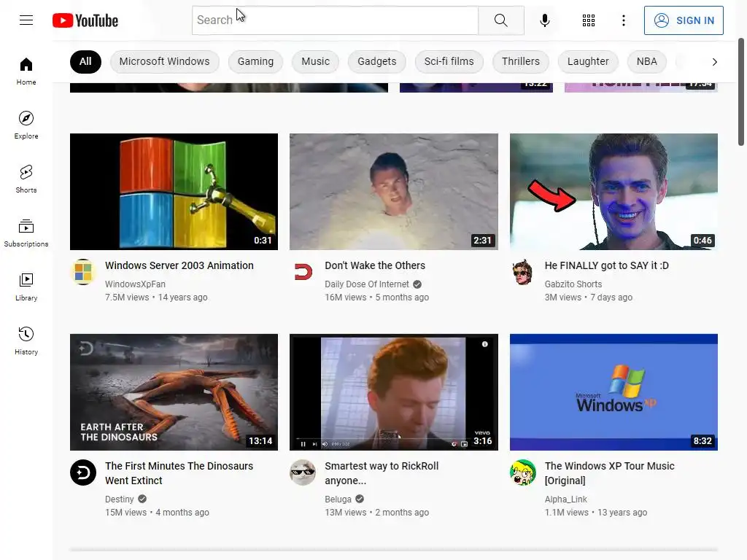
Task: Visit the Gabzito Shorts channel name
Action: coord(573,284)
